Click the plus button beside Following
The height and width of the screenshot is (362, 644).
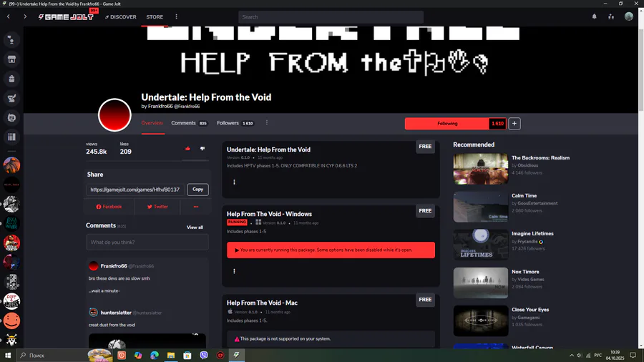(x=514, y=124)
